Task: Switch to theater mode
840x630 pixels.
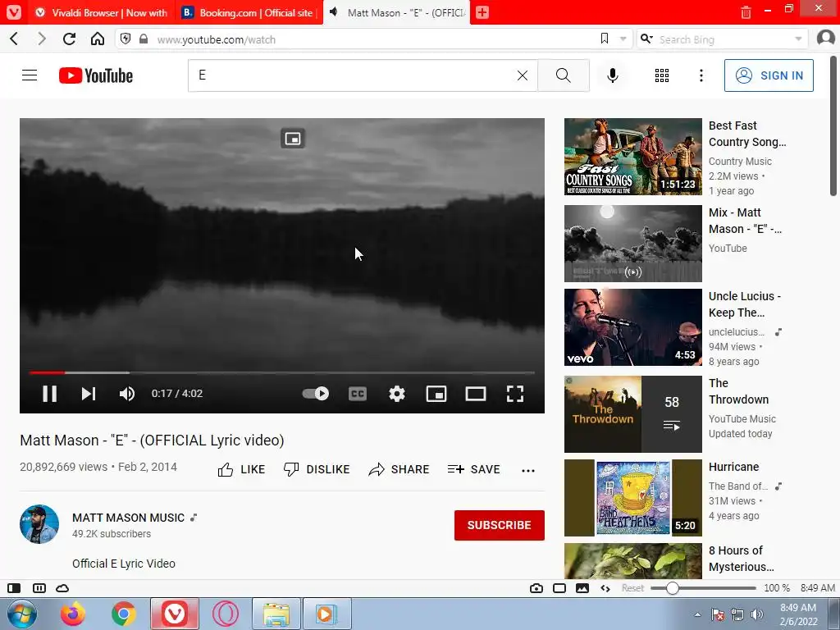Action: click(x=476, y=394)
